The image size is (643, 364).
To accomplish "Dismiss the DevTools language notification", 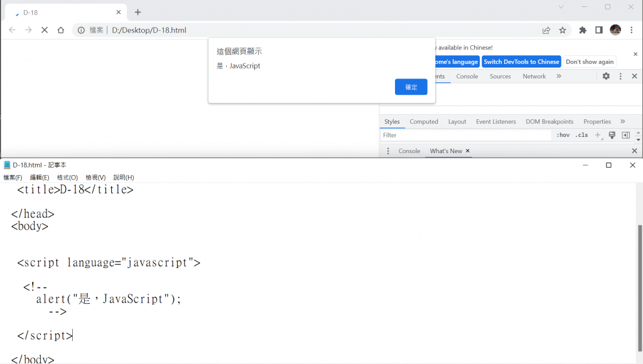I will 635,54.
